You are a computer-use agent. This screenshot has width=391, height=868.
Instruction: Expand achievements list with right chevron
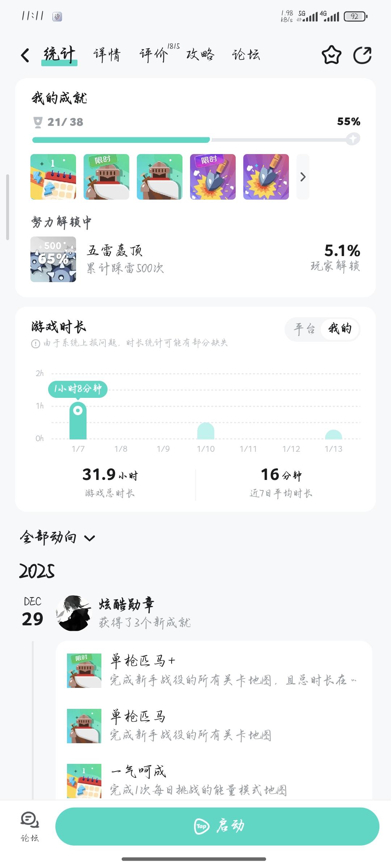pyautogui.click(x=303, y=177)
